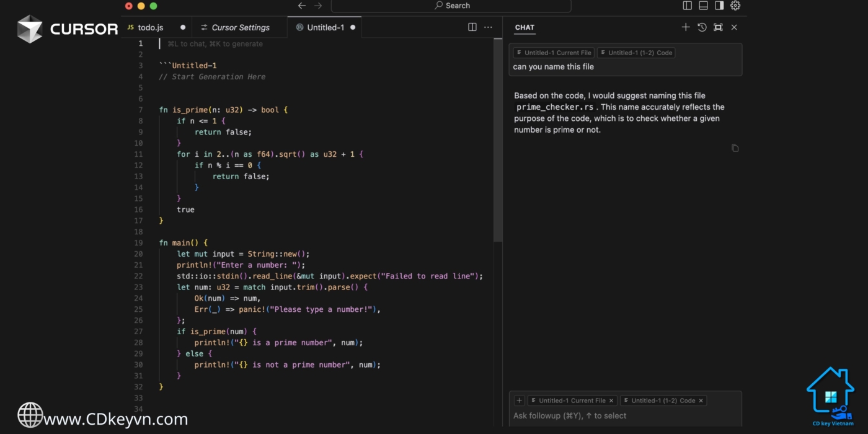Click '{} is a prime number' println line

(278, 343)
